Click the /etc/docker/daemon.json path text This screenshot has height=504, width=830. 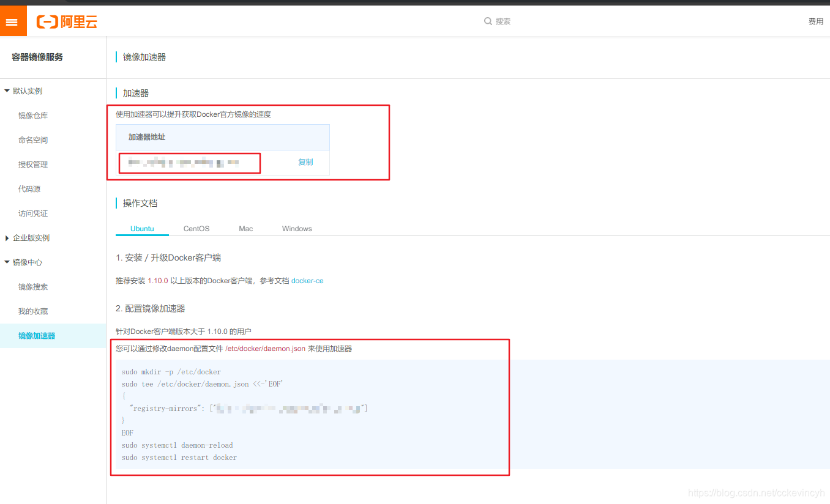[x=266, y=349]
